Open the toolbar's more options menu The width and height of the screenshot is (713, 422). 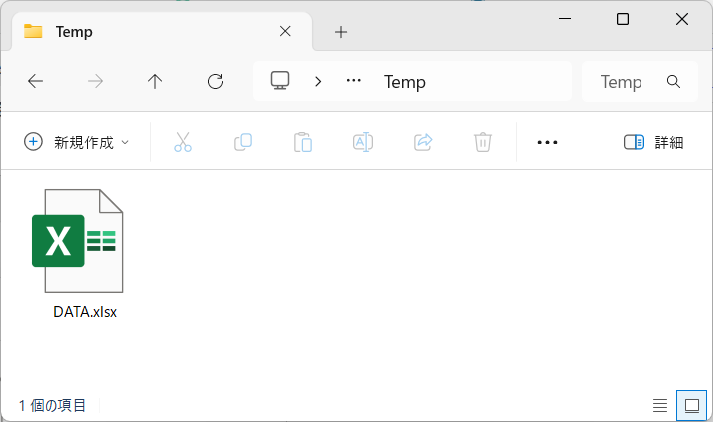point(547,142)
